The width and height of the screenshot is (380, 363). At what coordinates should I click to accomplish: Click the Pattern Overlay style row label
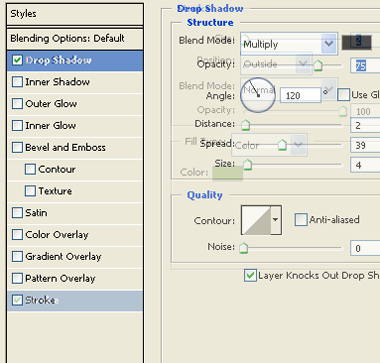pos(60,279)
